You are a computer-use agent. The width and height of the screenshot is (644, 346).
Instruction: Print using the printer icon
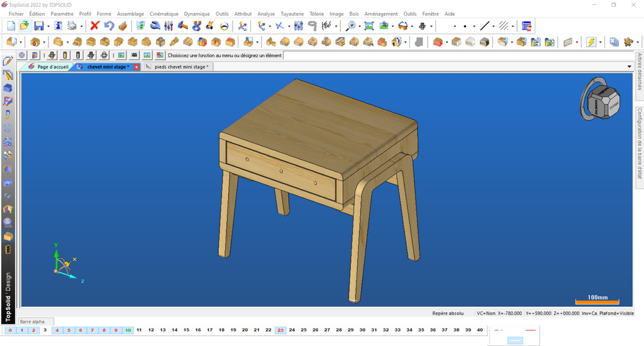72,26
